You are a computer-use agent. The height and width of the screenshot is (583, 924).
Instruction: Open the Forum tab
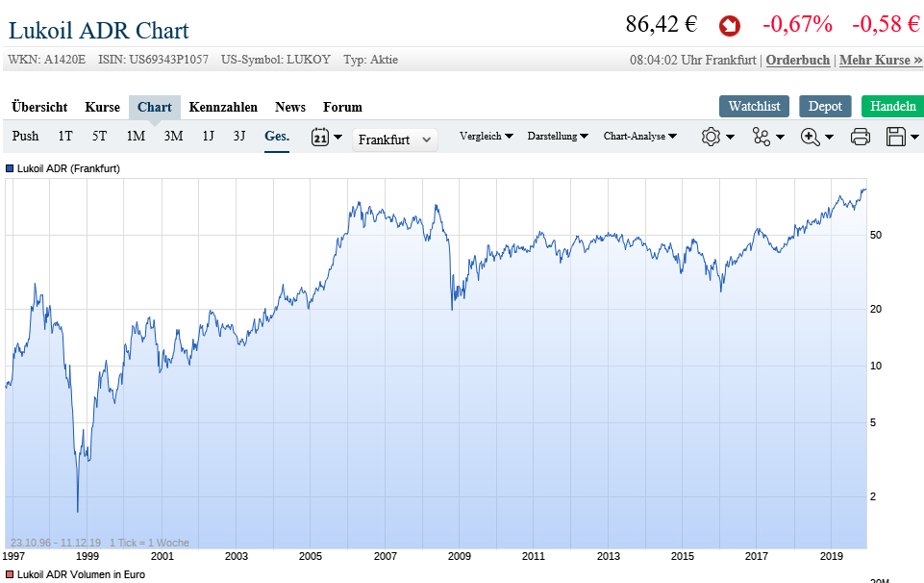pos(342,108)
